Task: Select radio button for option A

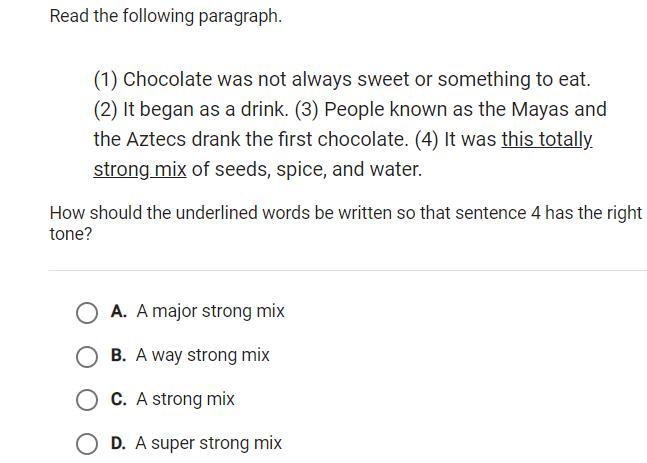Action: (87, 313)
